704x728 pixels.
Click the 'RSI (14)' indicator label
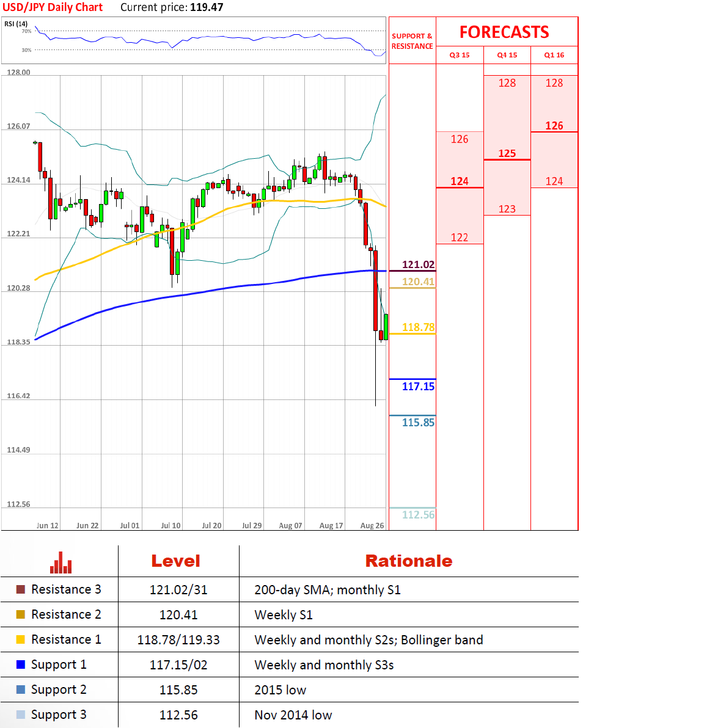pos(16,24)
